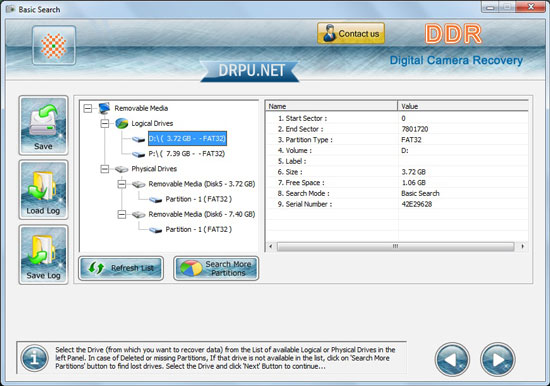Select the End Sector row
The image size is (550, 386).
(397, 129)
